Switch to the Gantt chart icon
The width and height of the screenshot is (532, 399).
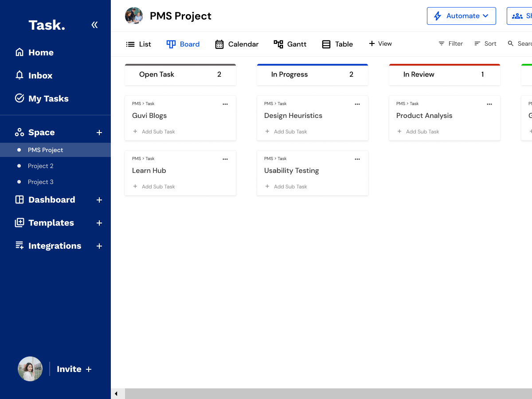(x=278, y=44)
